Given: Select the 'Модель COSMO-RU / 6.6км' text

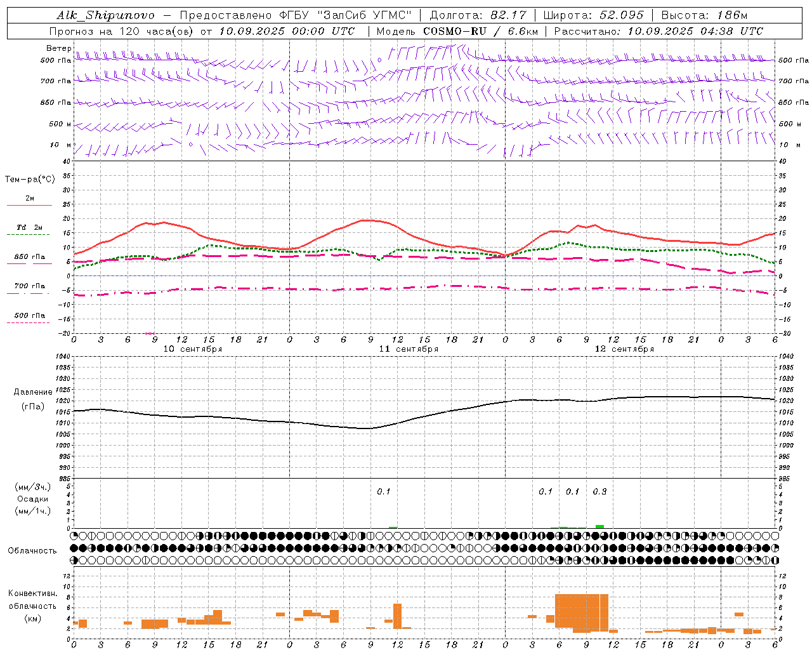Looking at the screenshot, I should pyautogui.click(x=457, y=31).
